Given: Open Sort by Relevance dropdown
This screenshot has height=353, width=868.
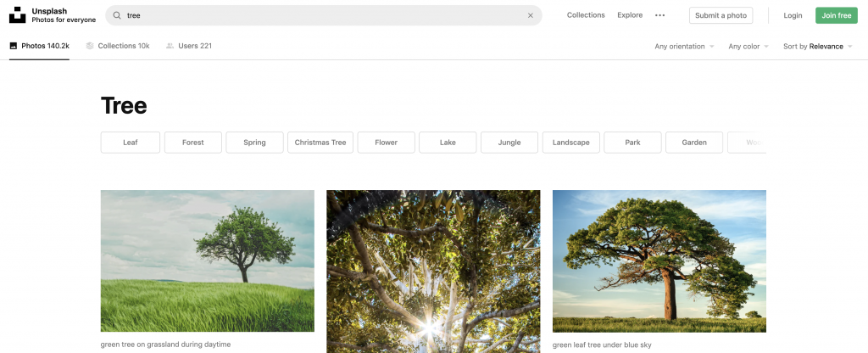Looking at the screenshot, I should (x=818, y=47).
